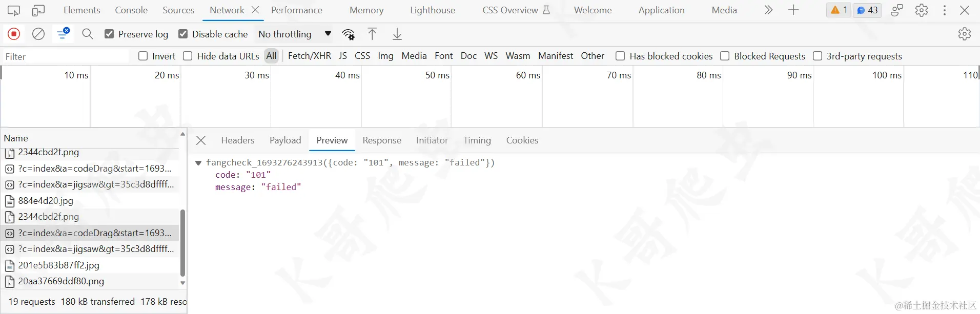Click the 43 messages badge
Viewport: 980px width, 314px height.
[867, 10]
